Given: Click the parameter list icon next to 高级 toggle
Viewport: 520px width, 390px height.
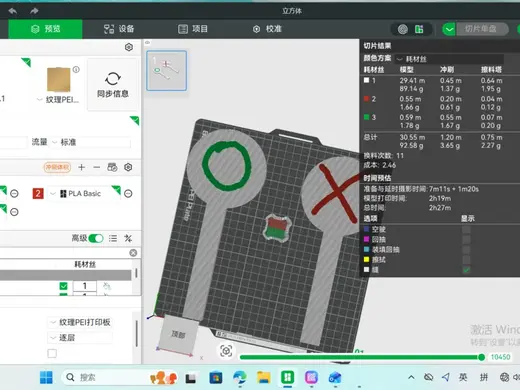Looking at the screenshot, I should (113, 238).
